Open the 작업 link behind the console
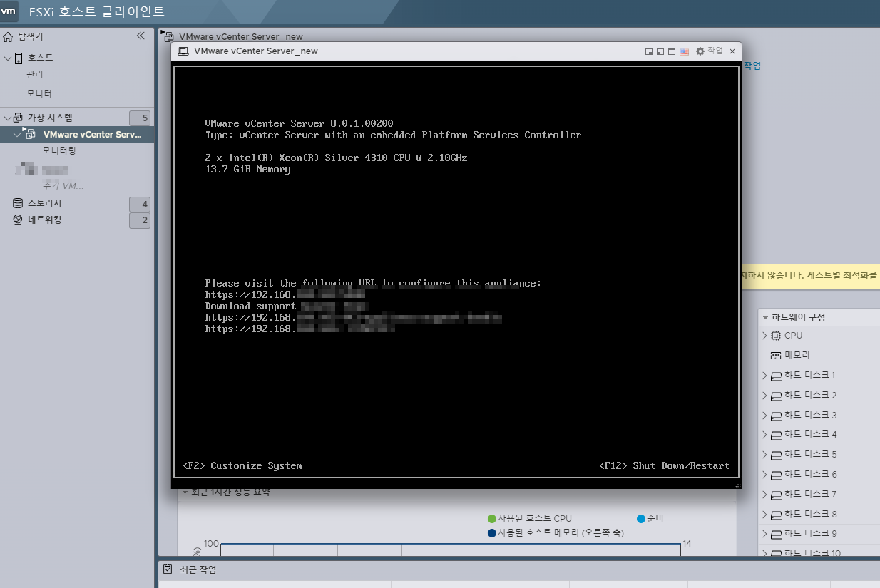 (x=752, y=66)
